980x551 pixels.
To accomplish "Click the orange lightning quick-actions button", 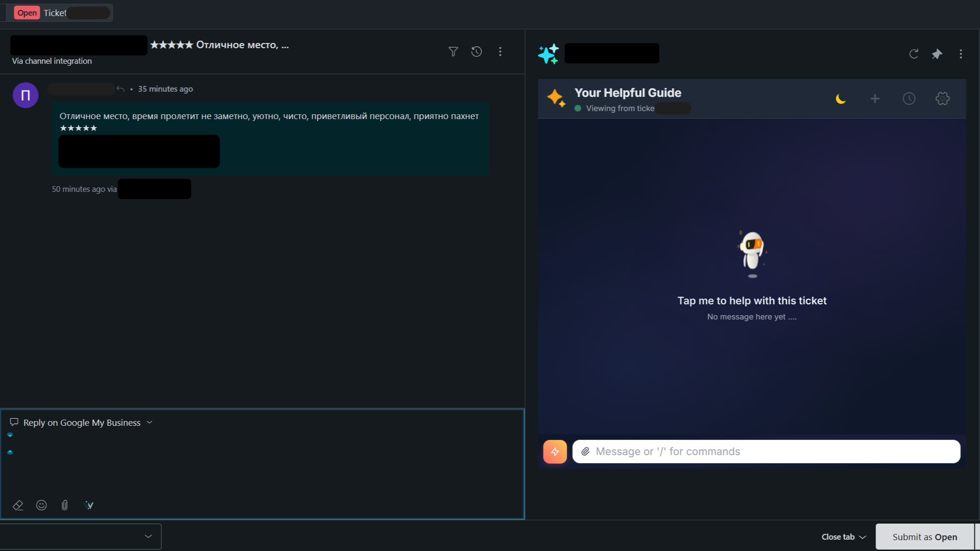I will (x=555, y=452).
